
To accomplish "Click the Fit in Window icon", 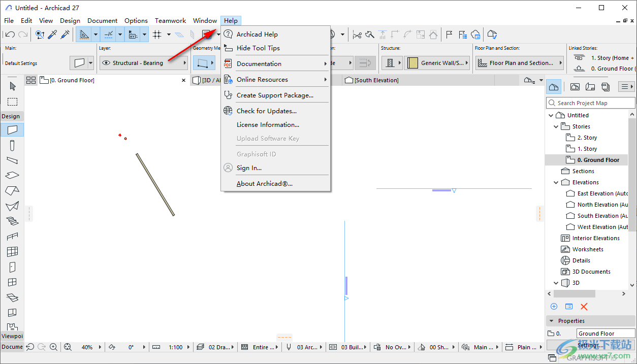I will point(67,347).
